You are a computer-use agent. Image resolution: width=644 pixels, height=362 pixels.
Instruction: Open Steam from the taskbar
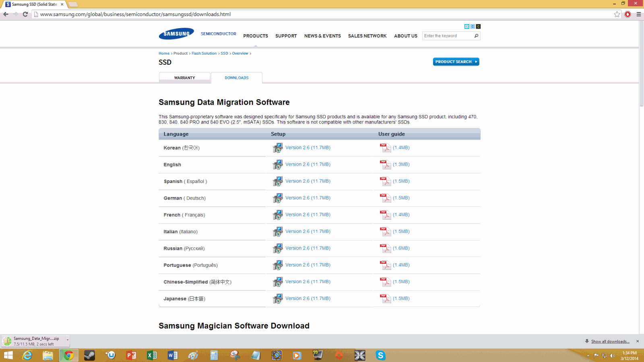click(89, 355)
